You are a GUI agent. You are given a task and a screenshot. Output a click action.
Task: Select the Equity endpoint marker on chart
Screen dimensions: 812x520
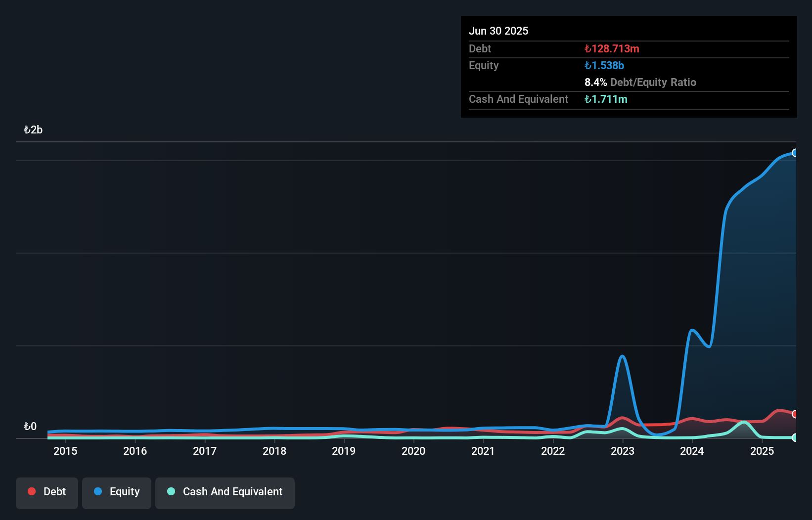point(795,153)
